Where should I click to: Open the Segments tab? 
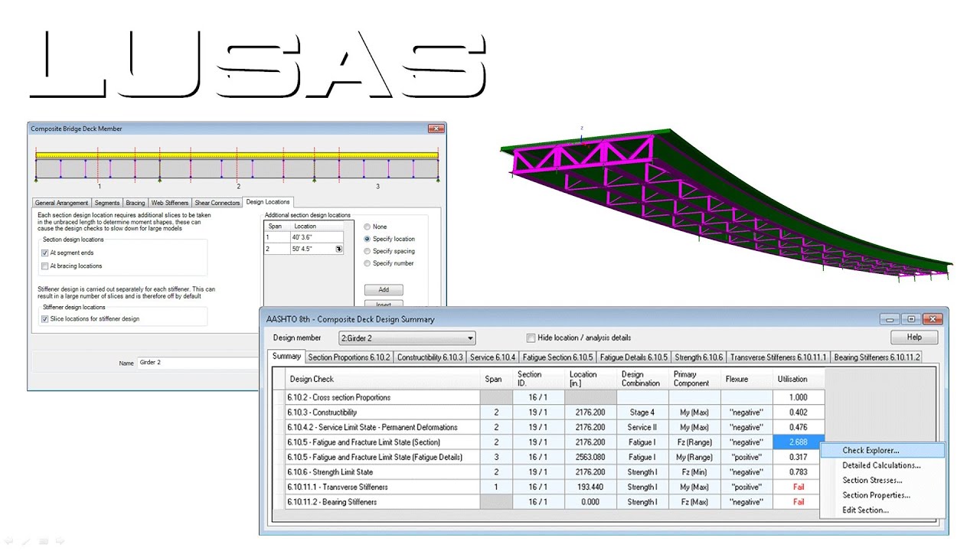[107, 203]
